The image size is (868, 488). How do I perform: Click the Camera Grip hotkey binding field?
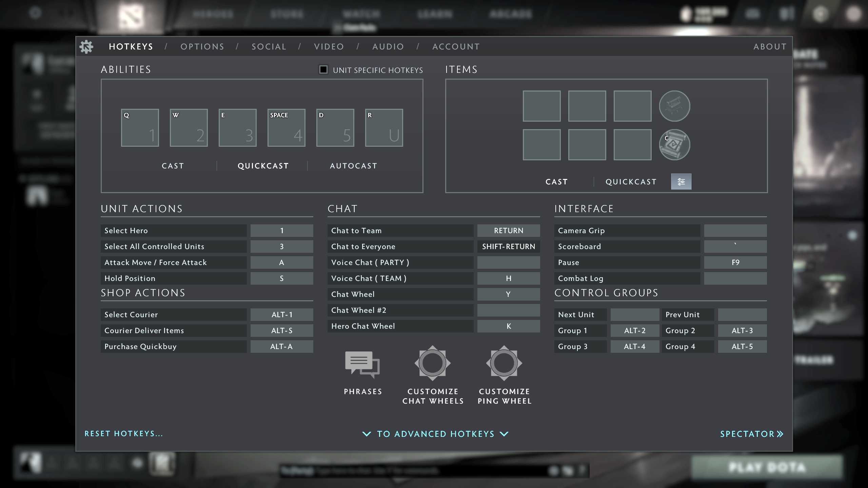(735, 230)
